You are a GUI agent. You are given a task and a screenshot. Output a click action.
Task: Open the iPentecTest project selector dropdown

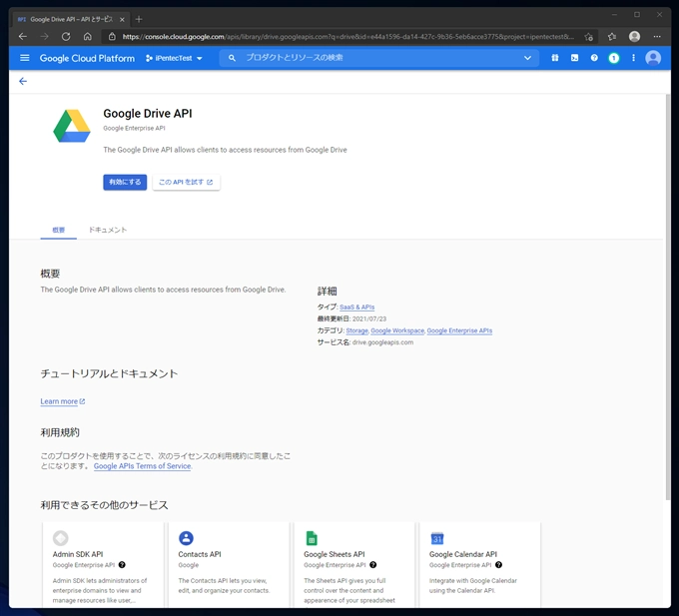coord(174,58)
